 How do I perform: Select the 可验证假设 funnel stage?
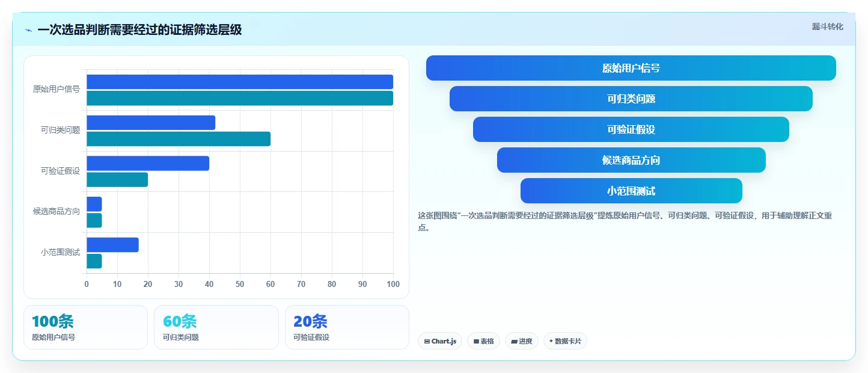click(631, 129)
